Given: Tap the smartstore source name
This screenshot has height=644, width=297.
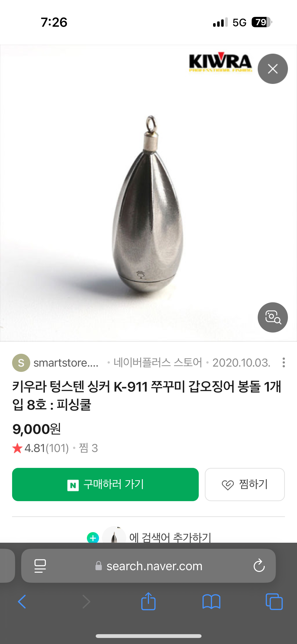Looking at the screenshot, I should (x=66, y=363).
